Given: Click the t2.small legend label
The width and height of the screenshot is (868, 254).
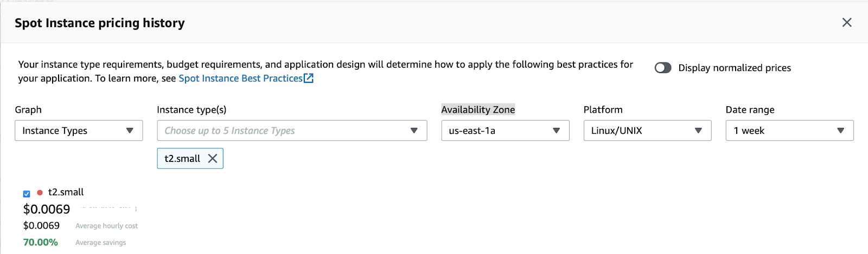Looking at the screenshot, I should [66, 192].
